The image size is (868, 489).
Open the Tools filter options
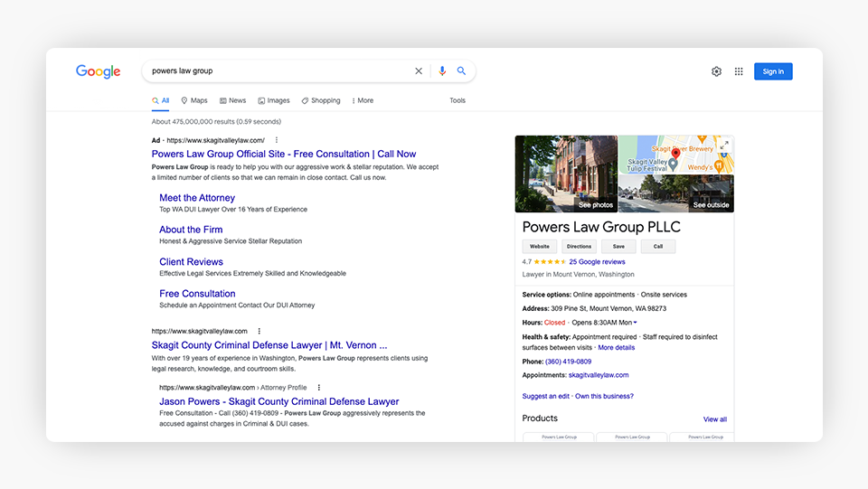(x=458, y=100)
